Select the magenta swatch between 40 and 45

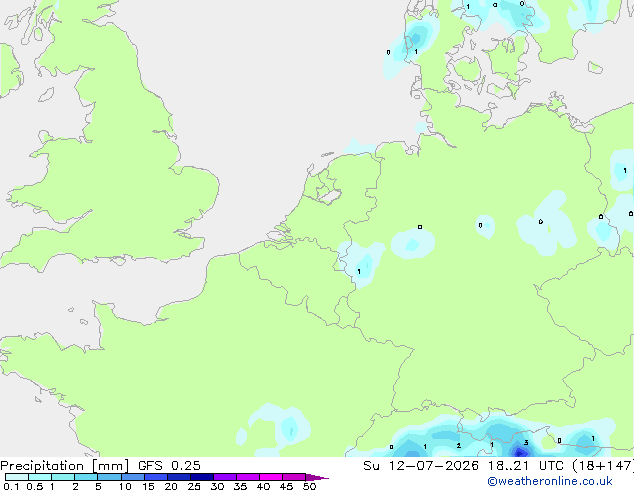[271, 477]
